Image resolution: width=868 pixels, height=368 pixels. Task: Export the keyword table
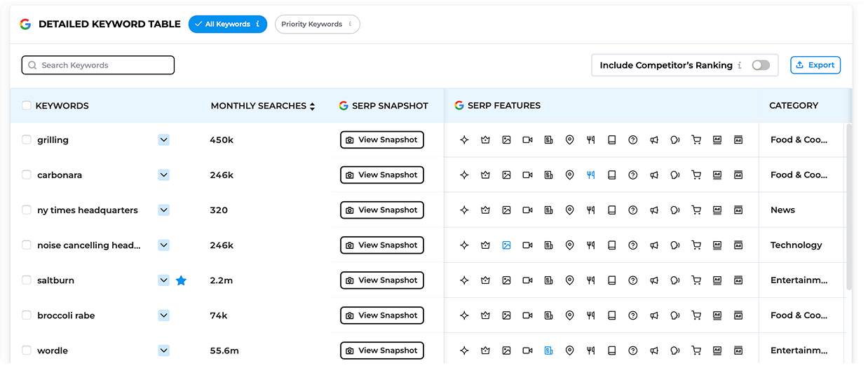click(815, 65)
